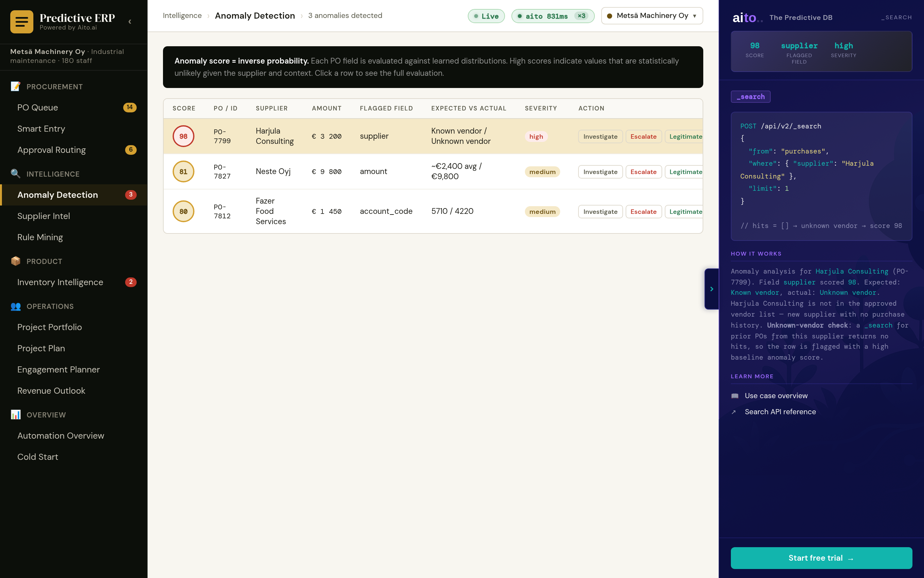Viewport: 924px width, 578px height.
Task: Toggle the Live status pill
Action: [x=486, y=16]
